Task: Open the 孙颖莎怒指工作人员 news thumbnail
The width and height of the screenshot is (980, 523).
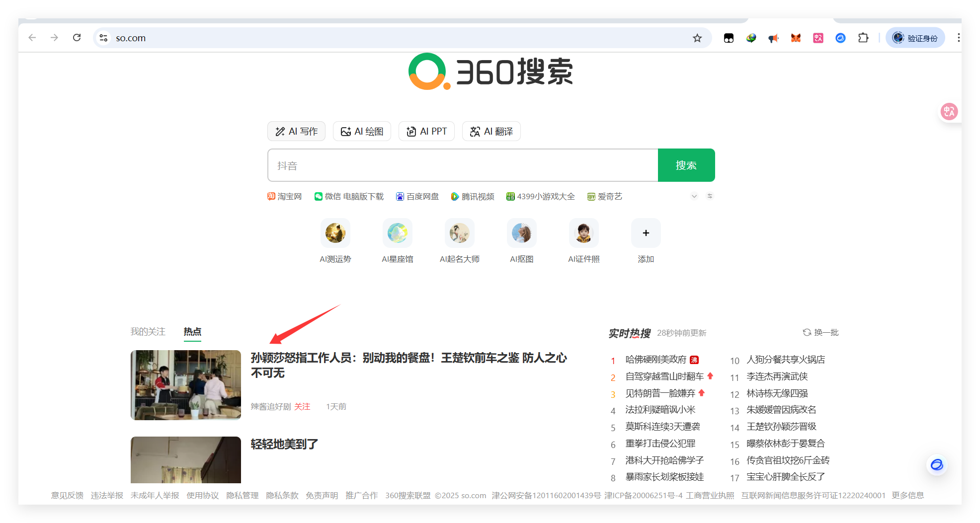Action: (x=186, y=385)
